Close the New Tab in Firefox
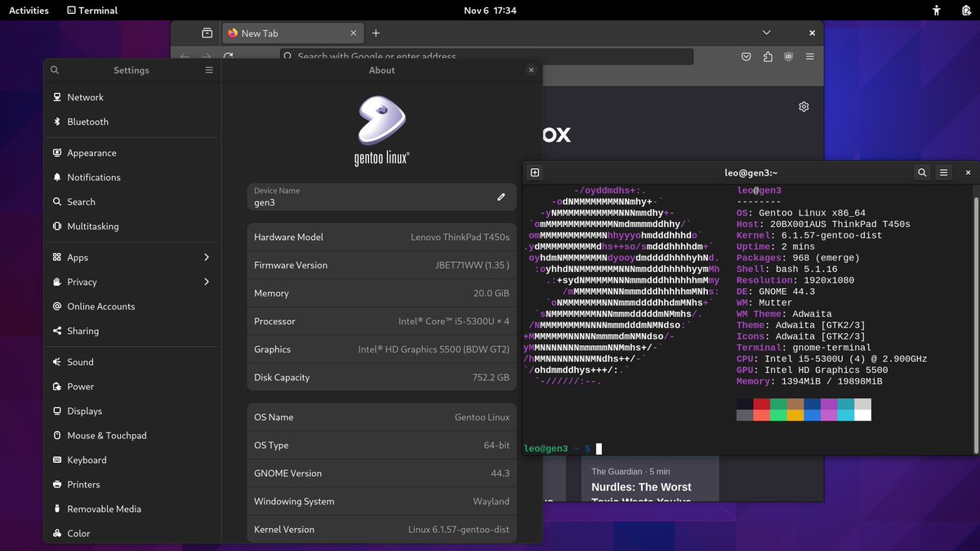The image size is (980, 551). pyautogui.click(x=354, y=33)
